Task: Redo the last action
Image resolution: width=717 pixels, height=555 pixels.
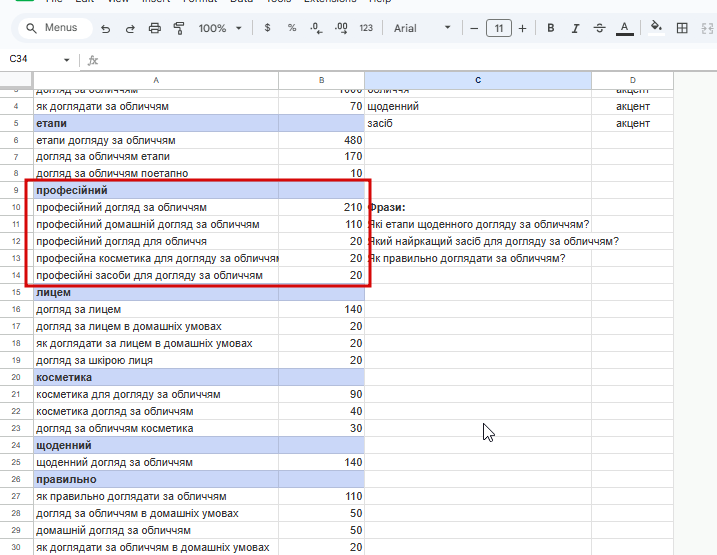Action: click(130, 28)
